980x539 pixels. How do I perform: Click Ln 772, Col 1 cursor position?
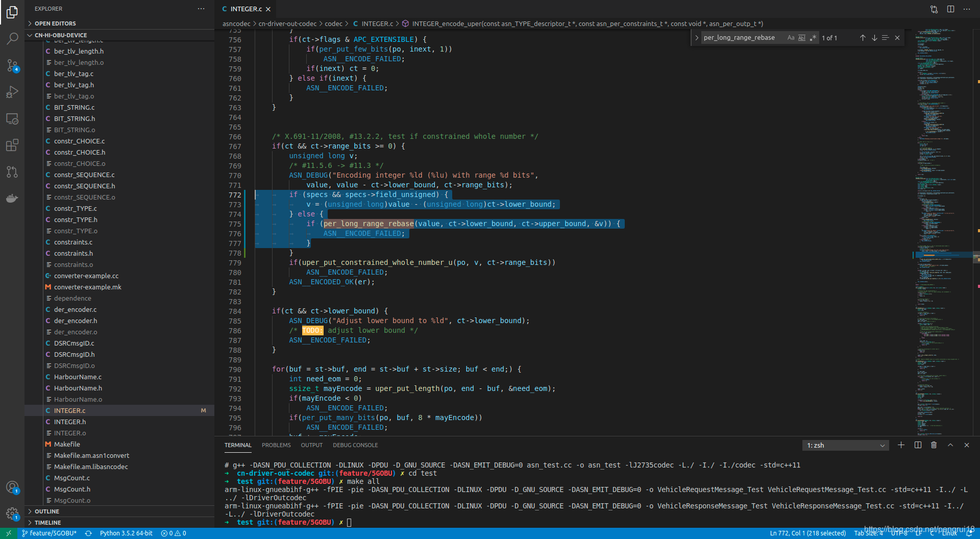[x=807, y=533]
